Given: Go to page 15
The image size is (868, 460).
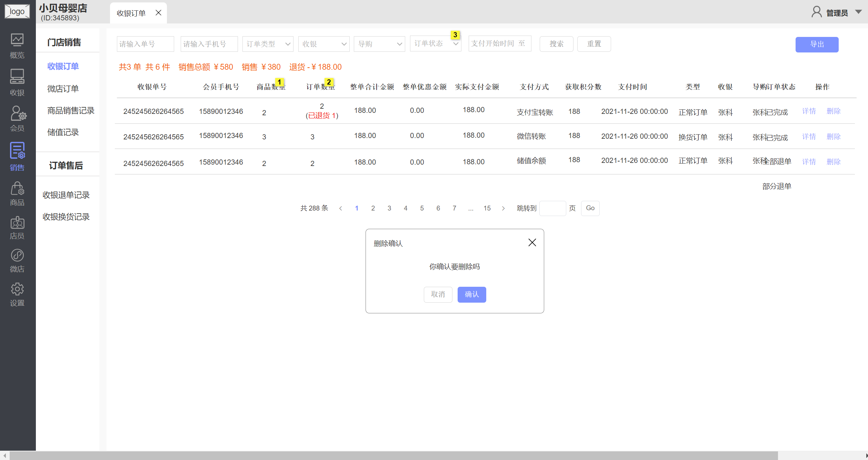Looking at the screenshot, I should pos(487,208).
